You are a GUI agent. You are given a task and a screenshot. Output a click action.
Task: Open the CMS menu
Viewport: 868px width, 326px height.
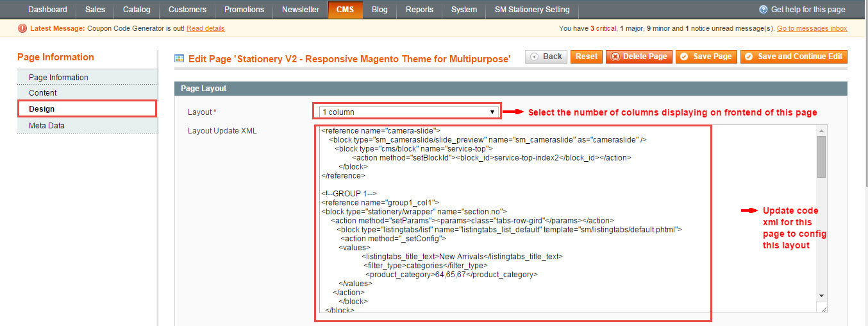click(345, 10)
